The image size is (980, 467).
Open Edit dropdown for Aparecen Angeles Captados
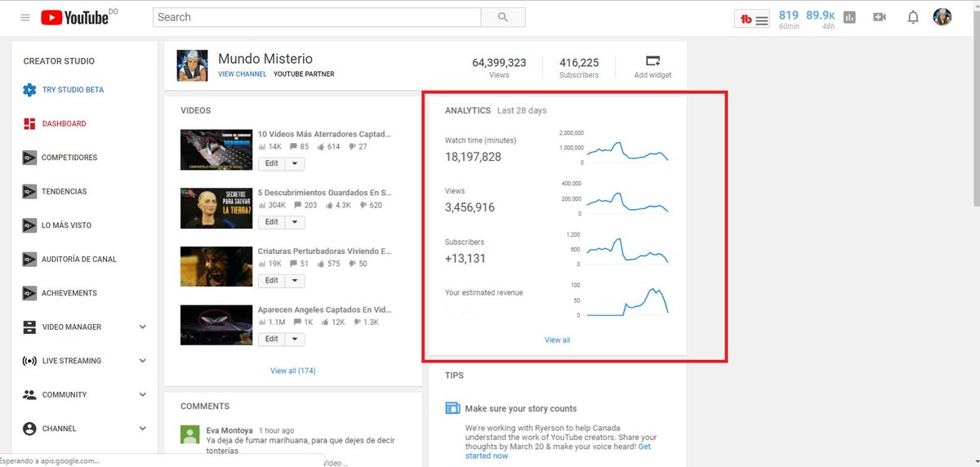(294, 339)
